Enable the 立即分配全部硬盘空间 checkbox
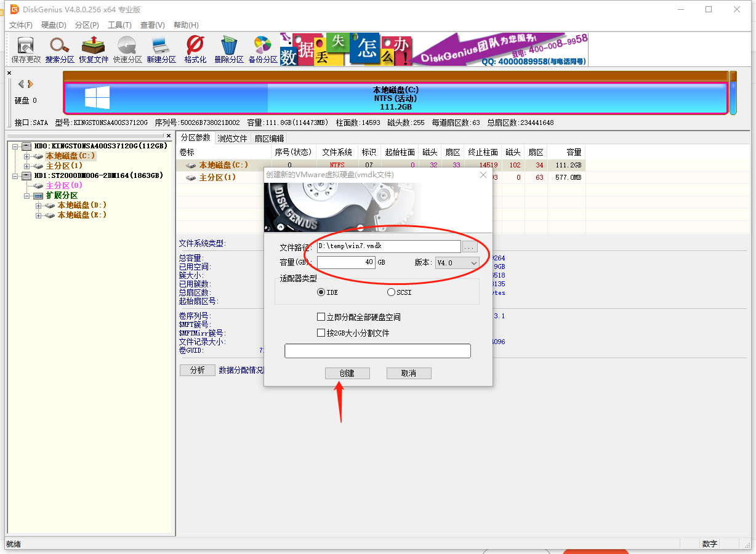Viewport: 756px width, 554px height. pos(321,316)
